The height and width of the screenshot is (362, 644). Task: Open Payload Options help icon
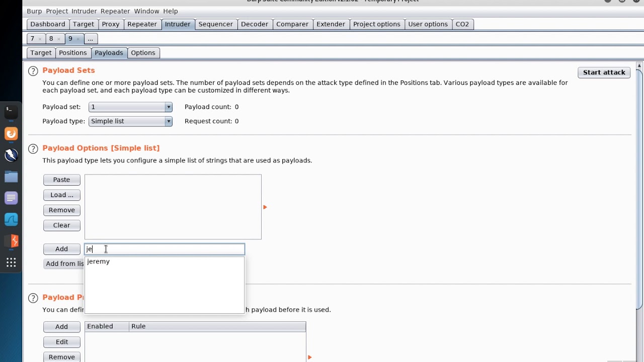(33, 149)
